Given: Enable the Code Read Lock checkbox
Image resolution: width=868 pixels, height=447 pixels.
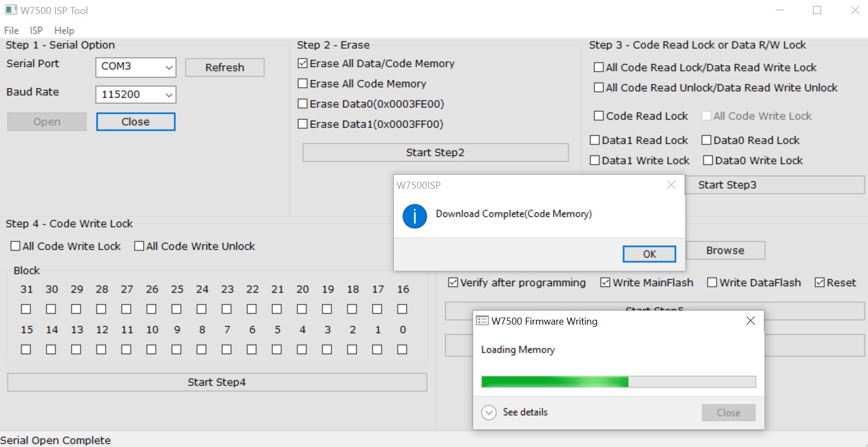Looking at the screenshot, I should [x=599, y=116].
